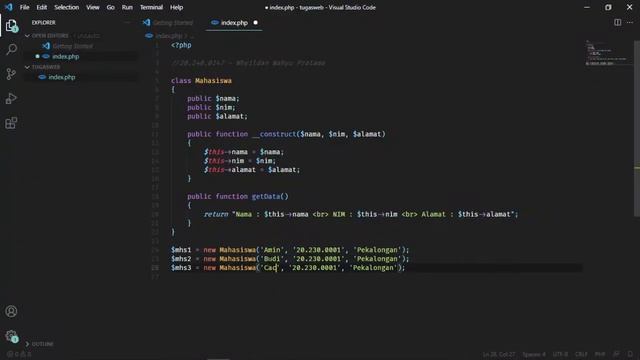Click the unsaved dot on index.php tab
640x360 pixels.
pyautogui.click(x=256, y=23)
